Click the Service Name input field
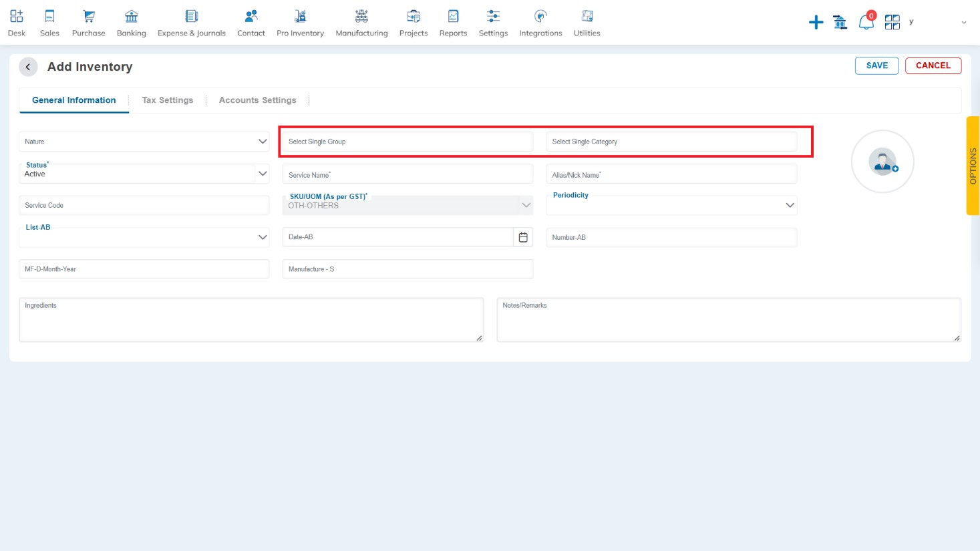 pyautogui.click(x=407, y=174)
